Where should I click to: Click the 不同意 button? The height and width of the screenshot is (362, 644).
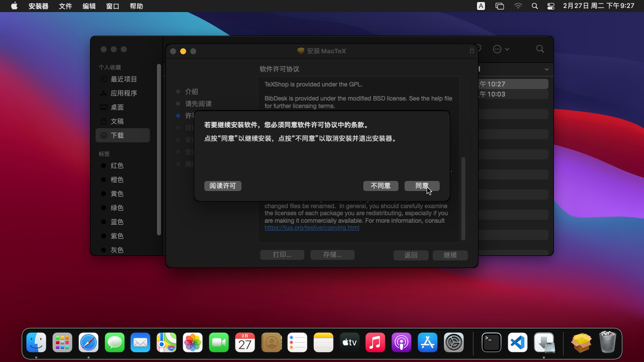(381, 186)
